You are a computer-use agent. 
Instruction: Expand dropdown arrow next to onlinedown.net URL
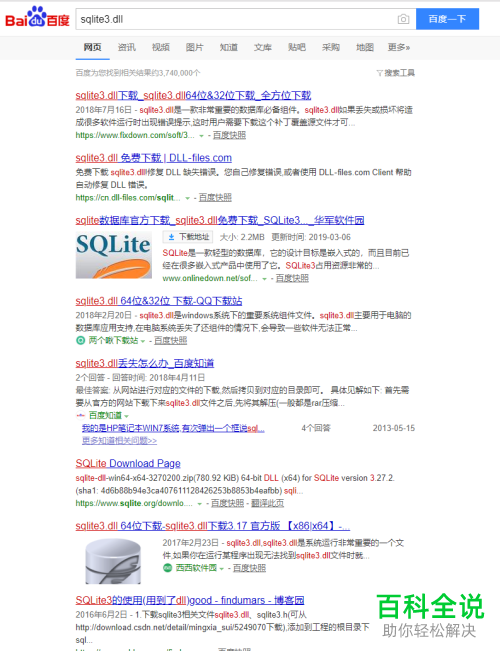pos(264,279)
